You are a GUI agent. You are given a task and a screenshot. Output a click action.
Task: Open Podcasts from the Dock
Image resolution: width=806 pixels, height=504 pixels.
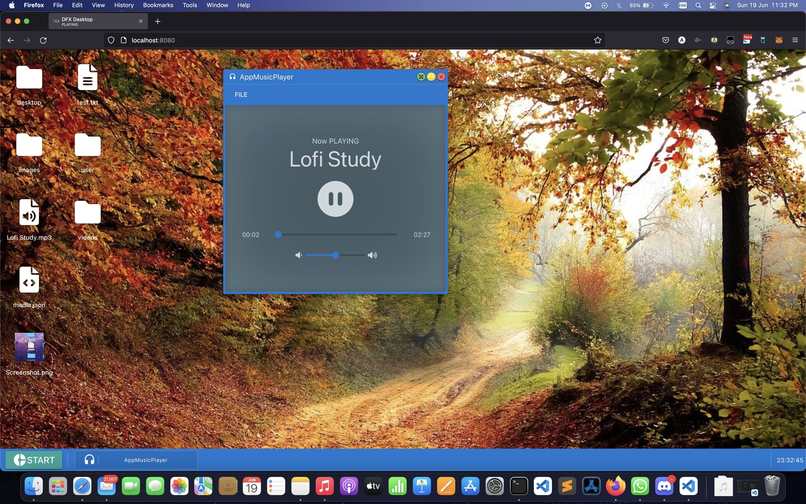[349, 485]
